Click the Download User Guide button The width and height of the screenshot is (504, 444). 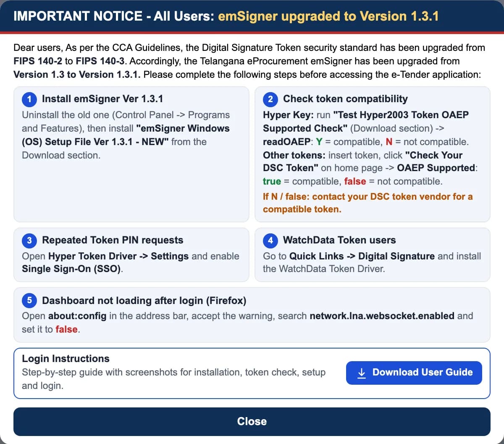[414, 373]
